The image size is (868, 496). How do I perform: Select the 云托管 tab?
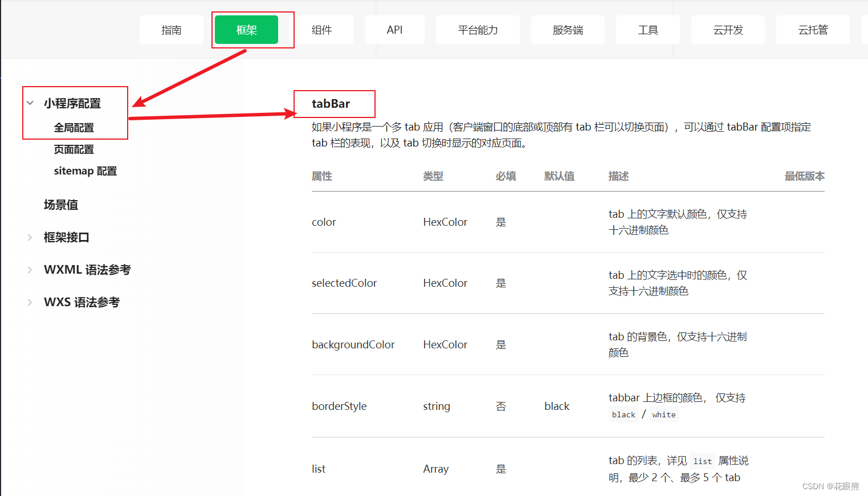point(813,30)
